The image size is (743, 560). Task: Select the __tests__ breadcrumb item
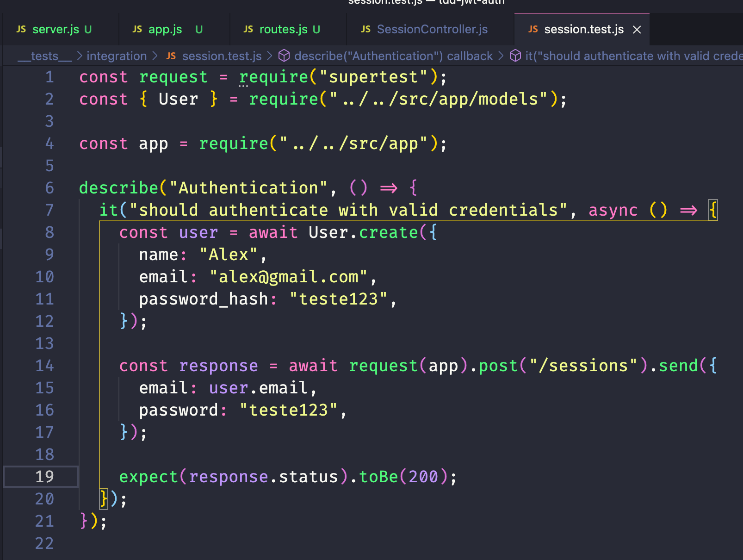(44, 56)
